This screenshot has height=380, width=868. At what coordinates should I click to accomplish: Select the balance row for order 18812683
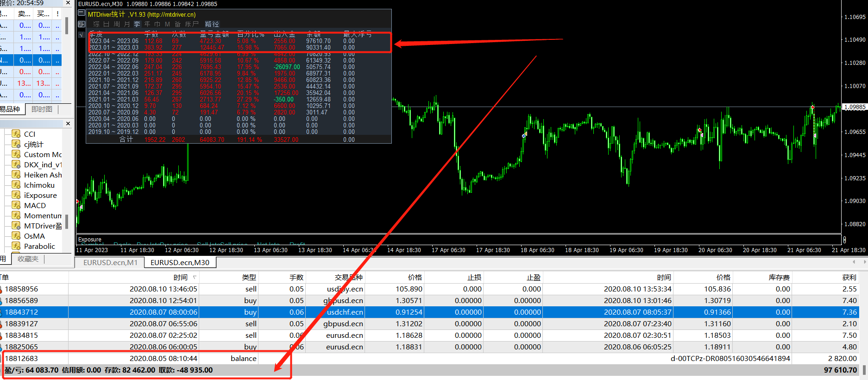pos(431,358)
